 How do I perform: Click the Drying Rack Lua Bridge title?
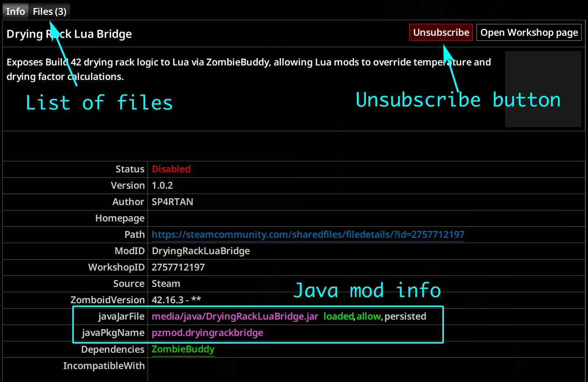pos(69,34)
